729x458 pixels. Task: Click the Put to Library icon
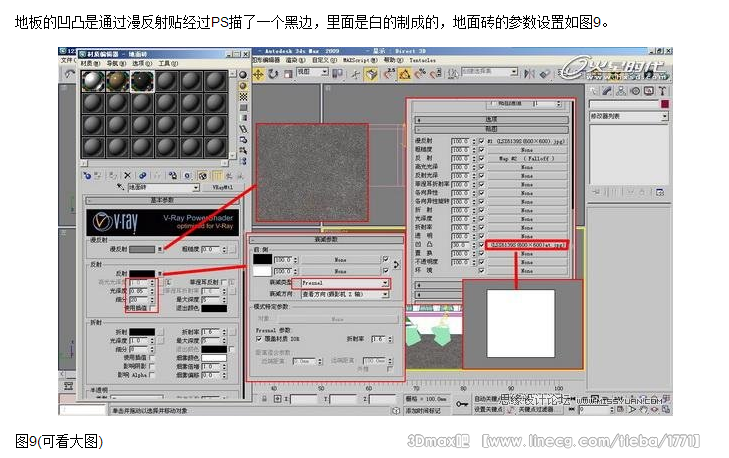pyautogui.click(x=173, y=176)
